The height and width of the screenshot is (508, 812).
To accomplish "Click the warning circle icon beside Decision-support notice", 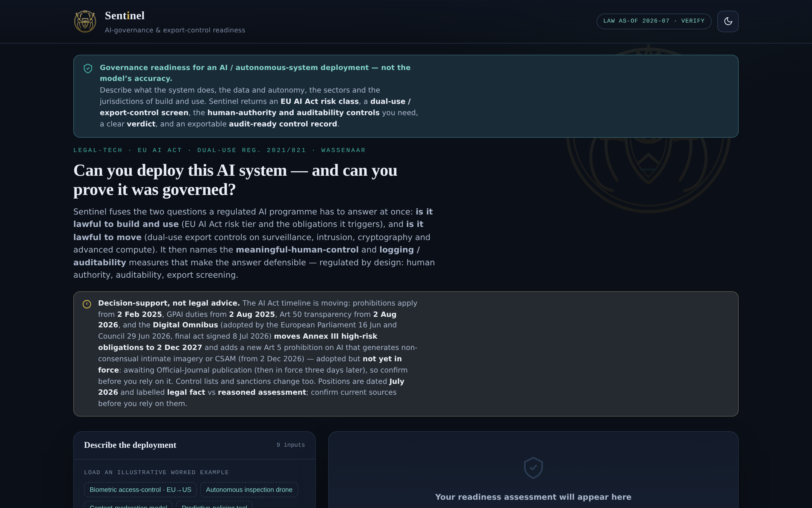I will [x=87, y=304].
